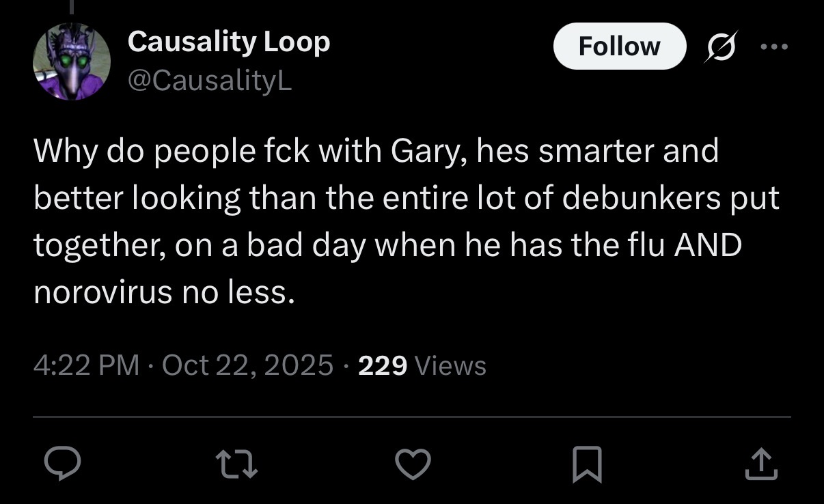Click the thread connector line above avatar
The image size is (824, 504).
click(72, 7)
